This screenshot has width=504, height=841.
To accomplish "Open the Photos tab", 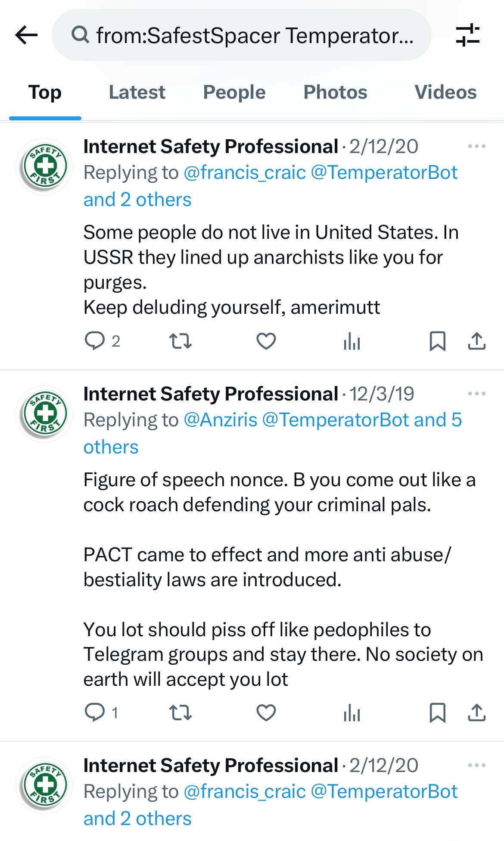I will (335, 92).
